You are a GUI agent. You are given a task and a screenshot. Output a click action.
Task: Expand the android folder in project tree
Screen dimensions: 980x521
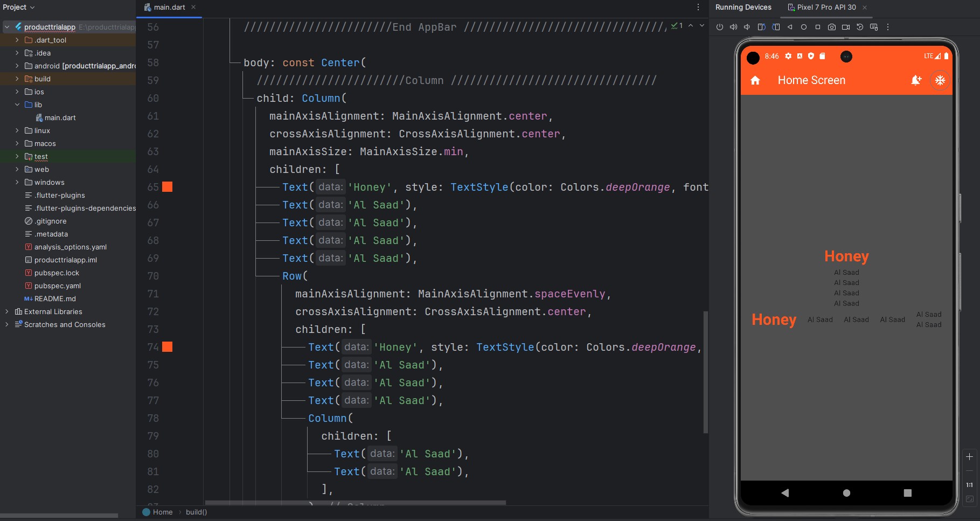pyautogui.click(x=17, y=66)
